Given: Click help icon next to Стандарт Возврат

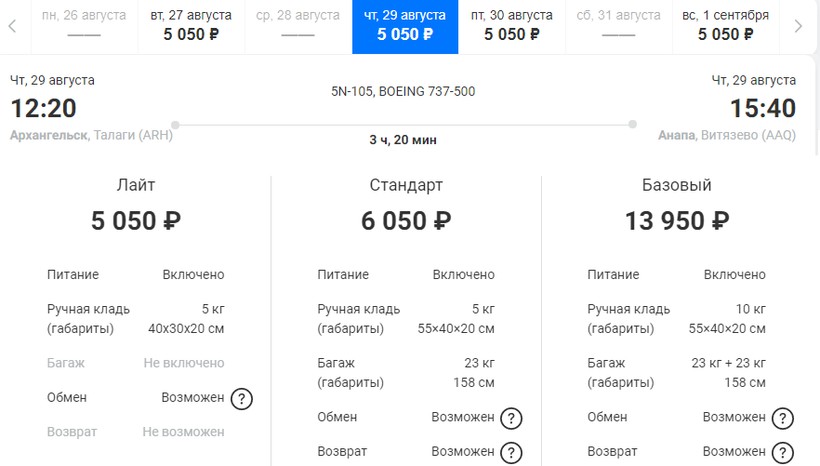Looking at the screenshot, I should [511, 453].
